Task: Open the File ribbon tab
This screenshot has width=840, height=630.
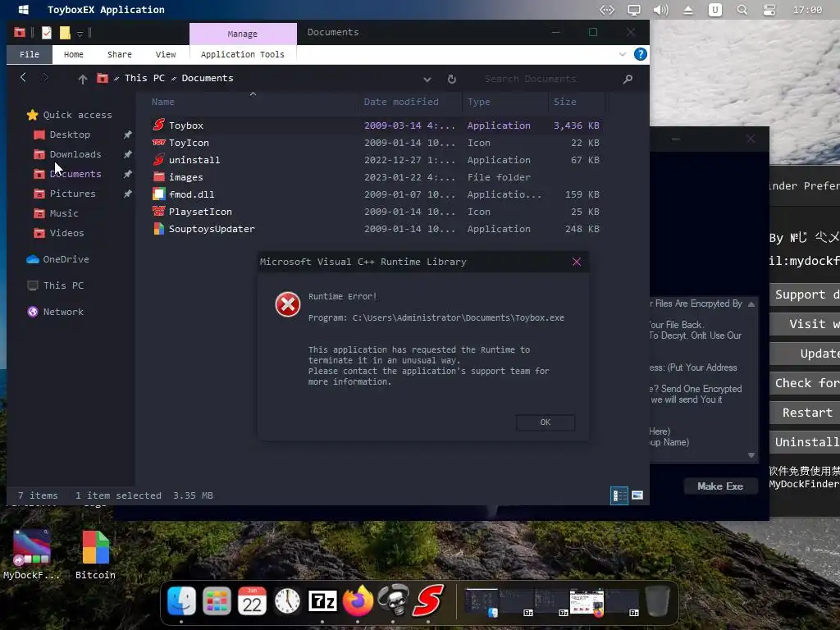Action: pyautogui.click(x=30, y=54)
